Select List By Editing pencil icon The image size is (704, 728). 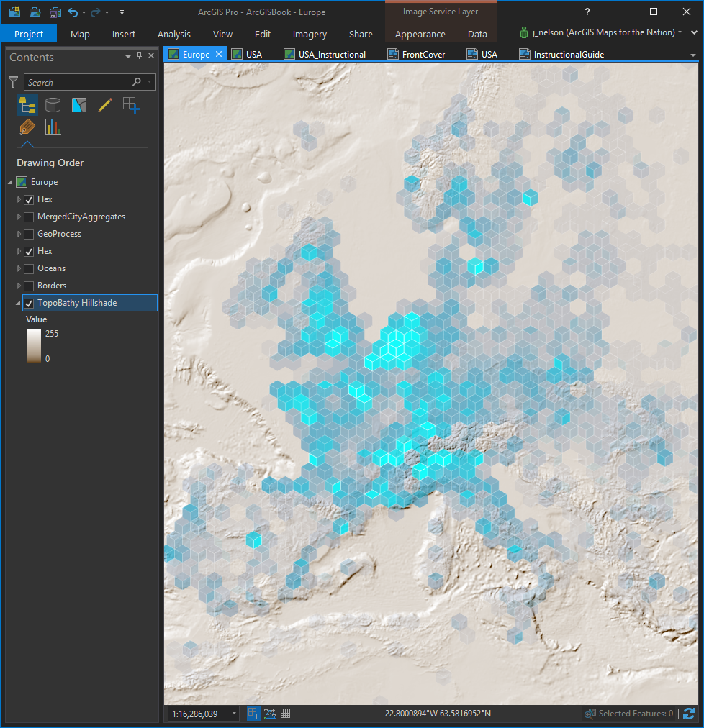[105, 105]
